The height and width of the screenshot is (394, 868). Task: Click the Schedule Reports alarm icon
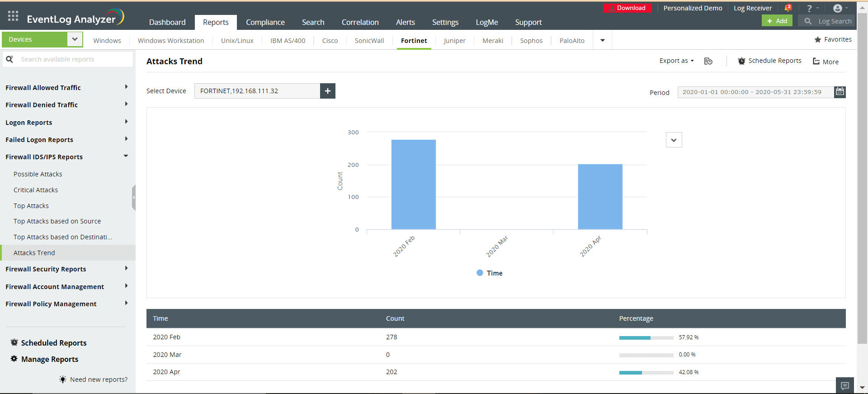tap(741, 61)
